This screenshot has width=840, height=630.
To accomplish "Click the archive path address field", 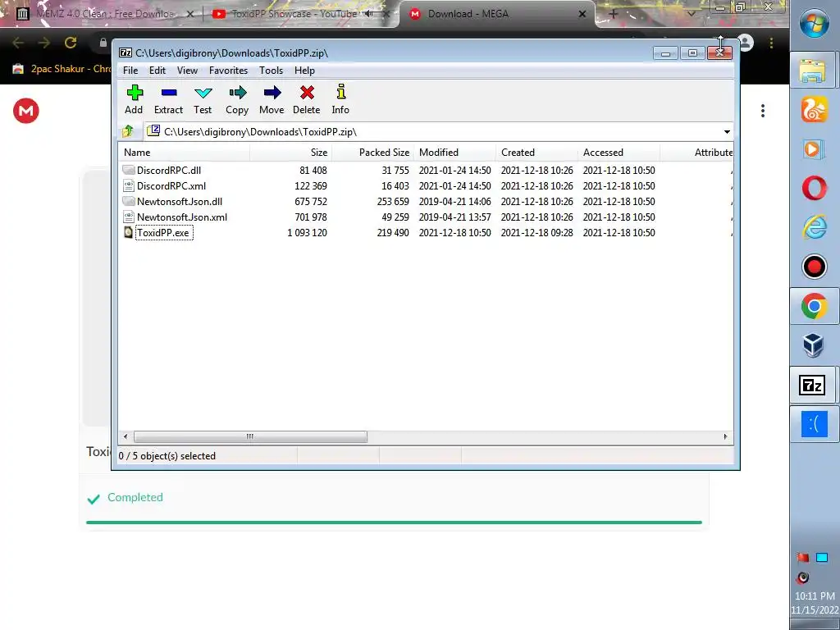I will coord(434,132).
